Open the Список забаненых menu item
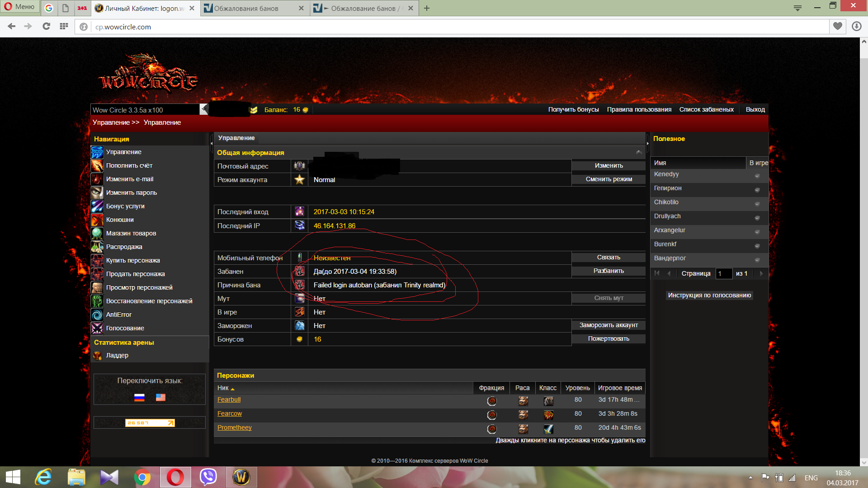This screenshot has height=488, width=868. click(706, 109)
